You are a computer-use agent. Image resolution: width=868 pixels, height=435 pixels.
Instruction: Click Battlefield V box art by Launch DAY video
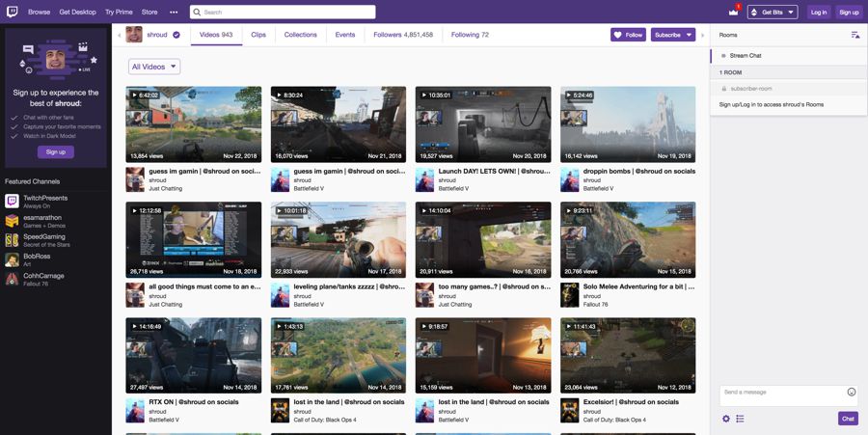(x=424, y=179)
